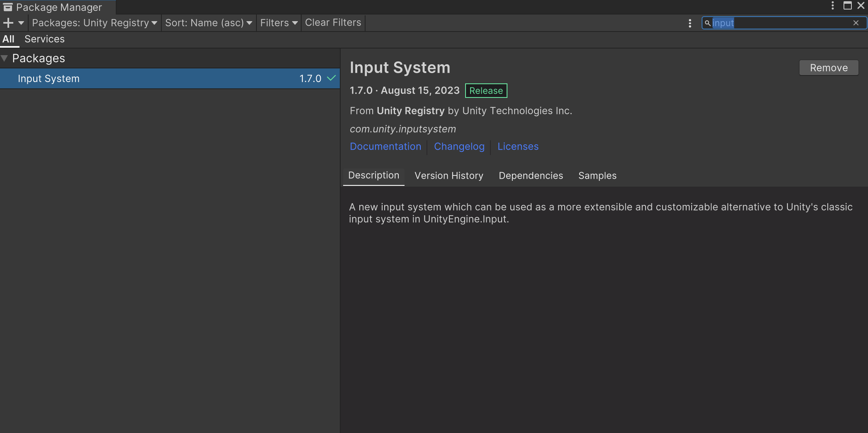This screenshot has height=433, width=868.
Task: Select the Input System package row
Action: (x=170, y=79)
